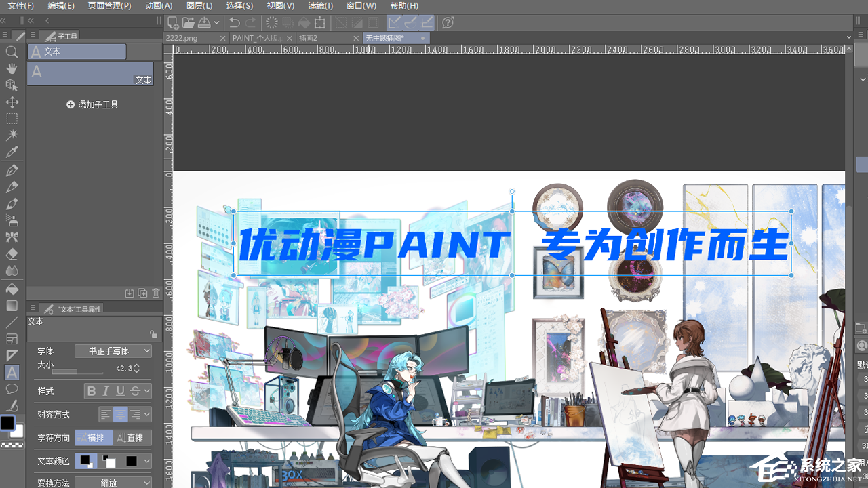
Task: Select the Hand tool
Action: click(12, 68)
